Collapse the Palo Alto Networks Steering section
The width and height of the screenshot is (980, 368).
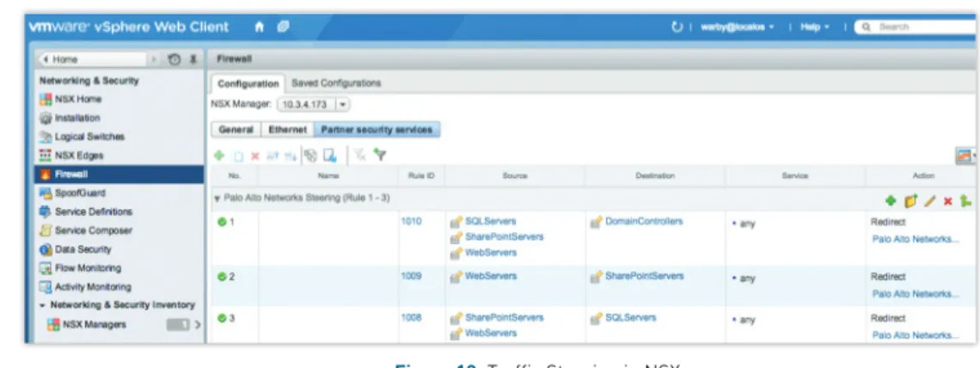coord(217,198)
